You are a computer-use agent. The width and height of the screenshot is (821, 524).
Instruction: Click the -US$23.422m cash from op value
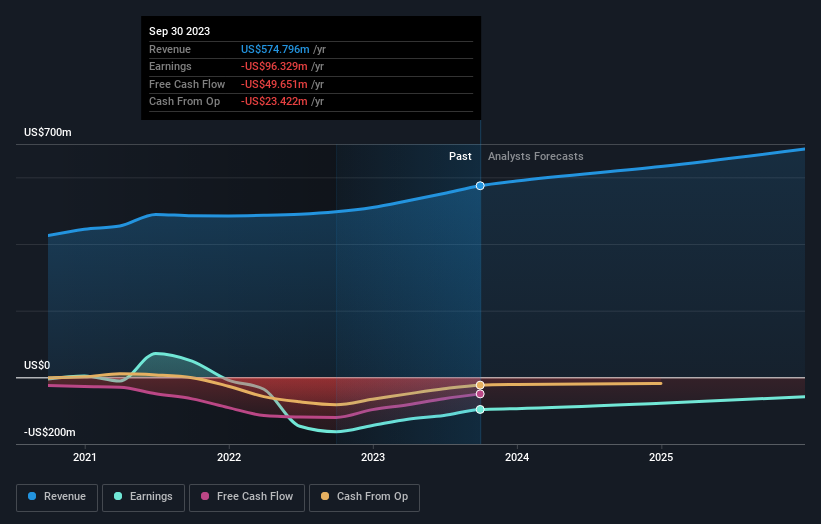point(274,102)
